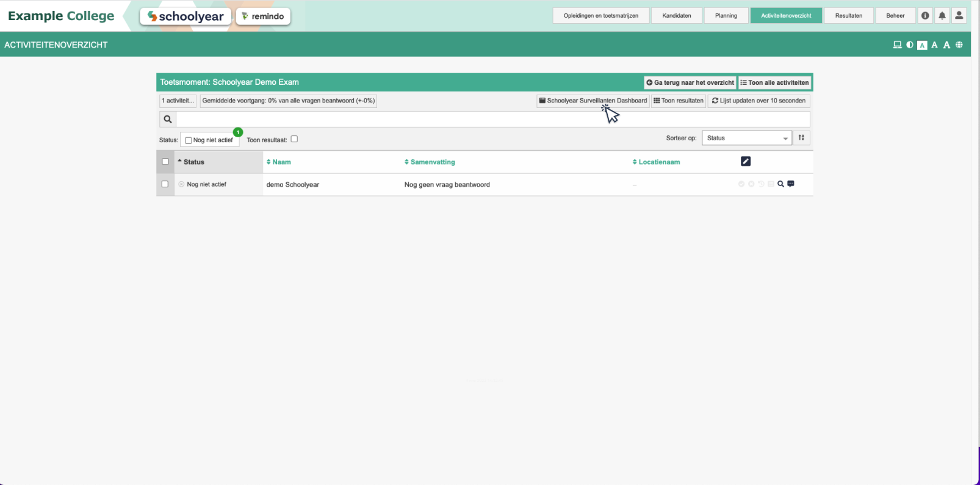Select the demo Schoolyear row checkbox
Screen dimensions: 980x485
point(165,184)
